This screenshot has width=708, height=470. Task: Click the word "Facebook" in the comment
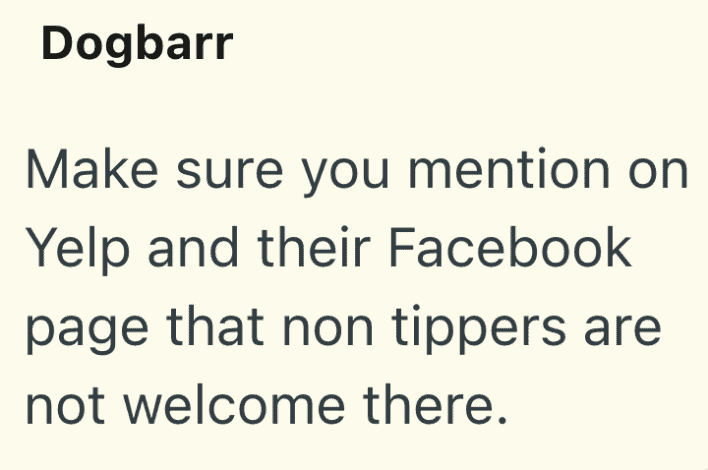(510, 246)
